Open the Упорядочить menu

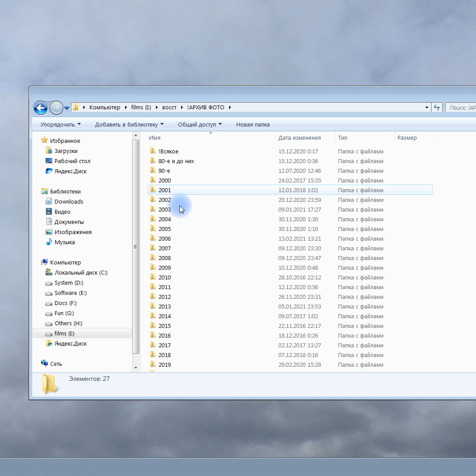tap(60, 124)
